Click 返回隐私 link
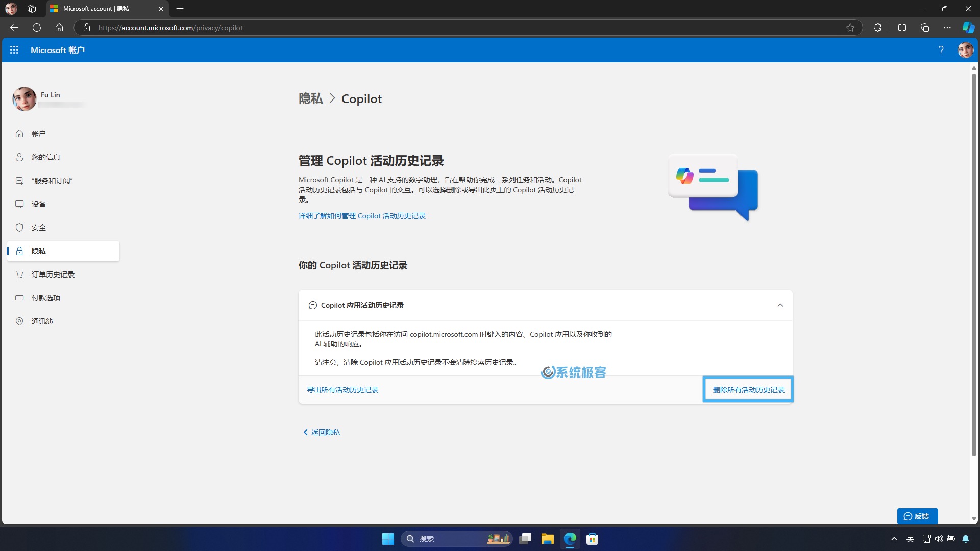This screenshot has height=551, width=980. [322, 432]
